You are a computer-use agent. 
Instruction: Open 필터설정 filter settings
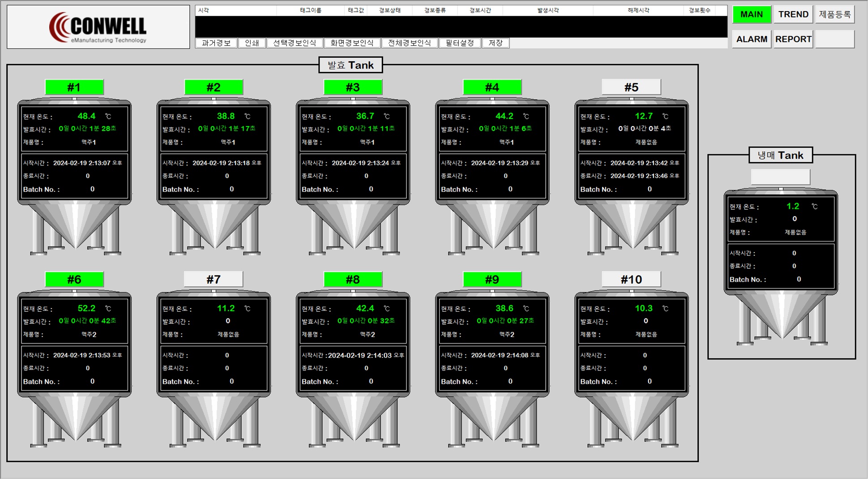click(x=459, y=43)
